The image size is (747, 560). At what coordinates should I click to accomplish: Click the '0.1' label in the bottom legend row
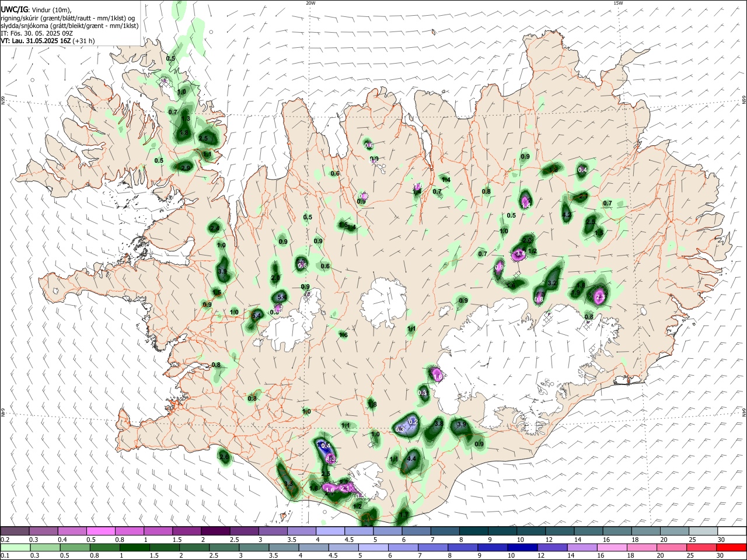[5, 556]
